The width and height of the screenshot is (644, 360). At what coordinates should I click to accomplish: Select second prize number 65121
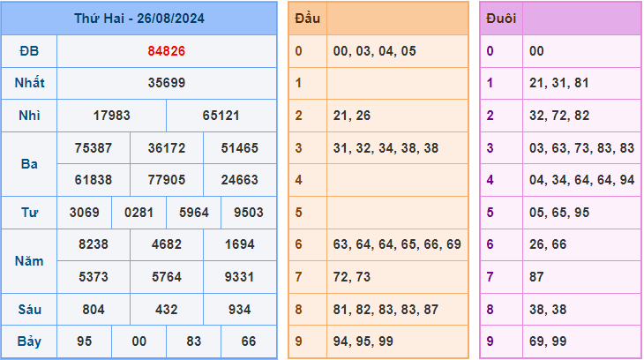tap(221, 116)
